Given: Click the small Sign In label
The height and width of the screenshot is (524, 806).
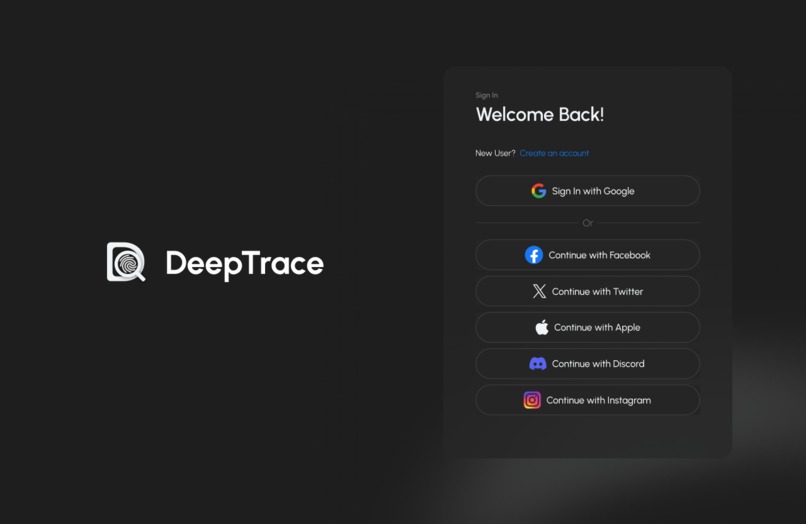Looking at the screenshot, I should click(487, 95).
